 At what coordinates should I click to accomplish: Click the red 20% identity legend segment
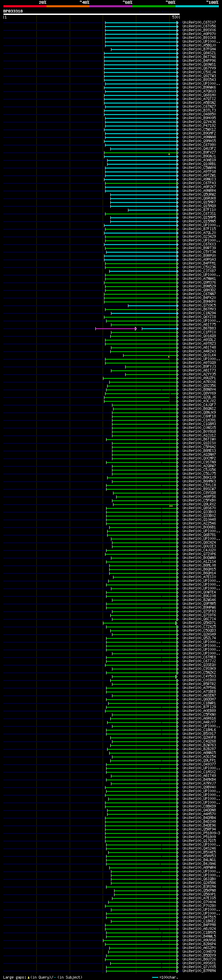click(x=25, y=6)
